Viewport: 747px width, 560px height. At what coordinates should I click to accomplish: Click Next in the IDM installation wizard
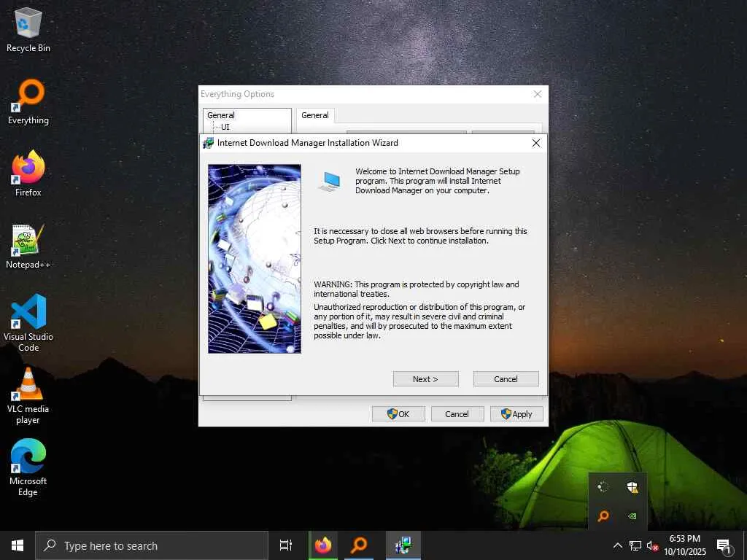[x=425, y=379]
